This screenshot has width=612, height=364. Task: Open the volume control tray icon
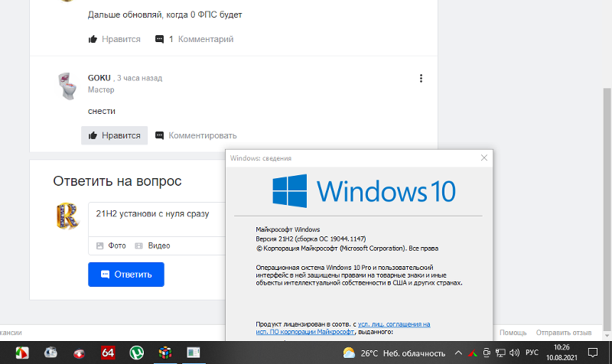514,353
